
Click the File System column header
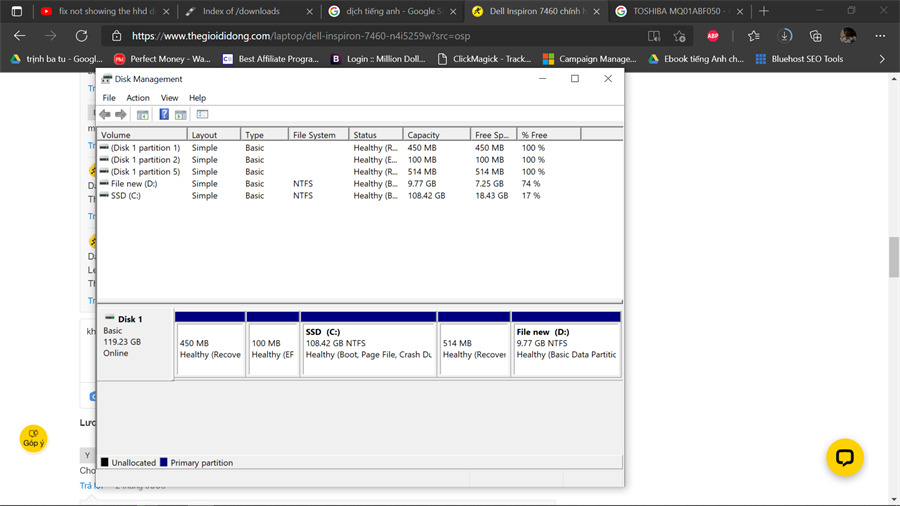314,135
